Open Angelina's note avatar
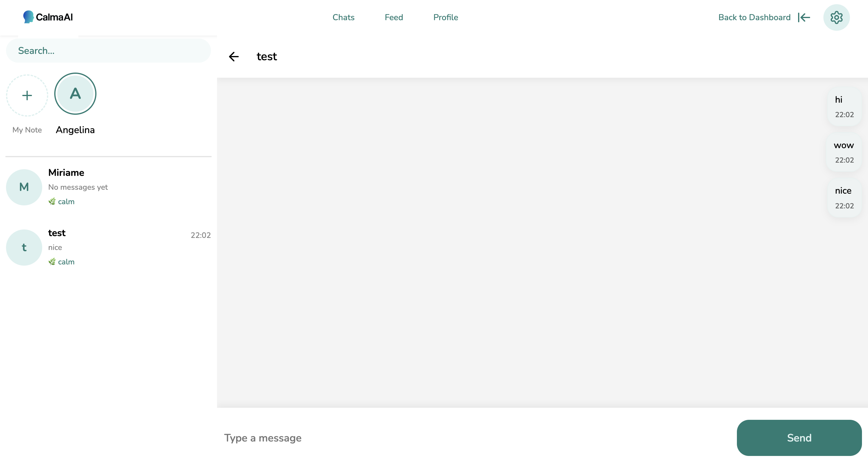 click(x=75, y=94)
